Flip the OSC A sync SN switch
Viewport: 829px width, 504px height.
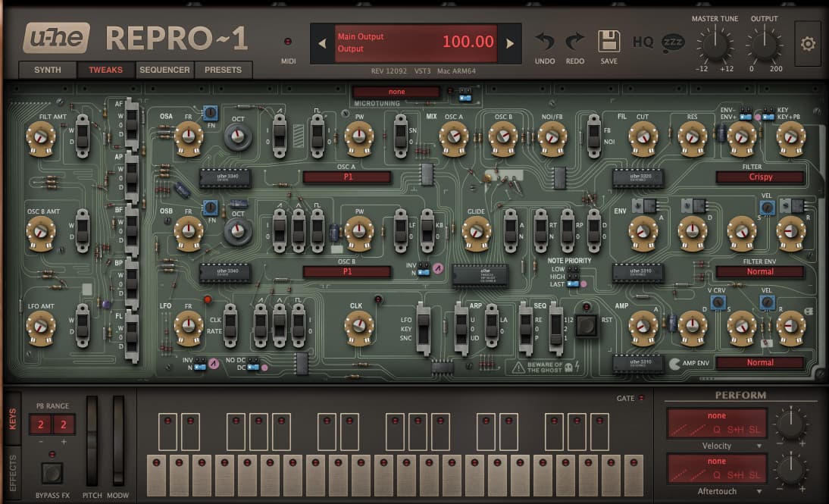tap(401, 136)
